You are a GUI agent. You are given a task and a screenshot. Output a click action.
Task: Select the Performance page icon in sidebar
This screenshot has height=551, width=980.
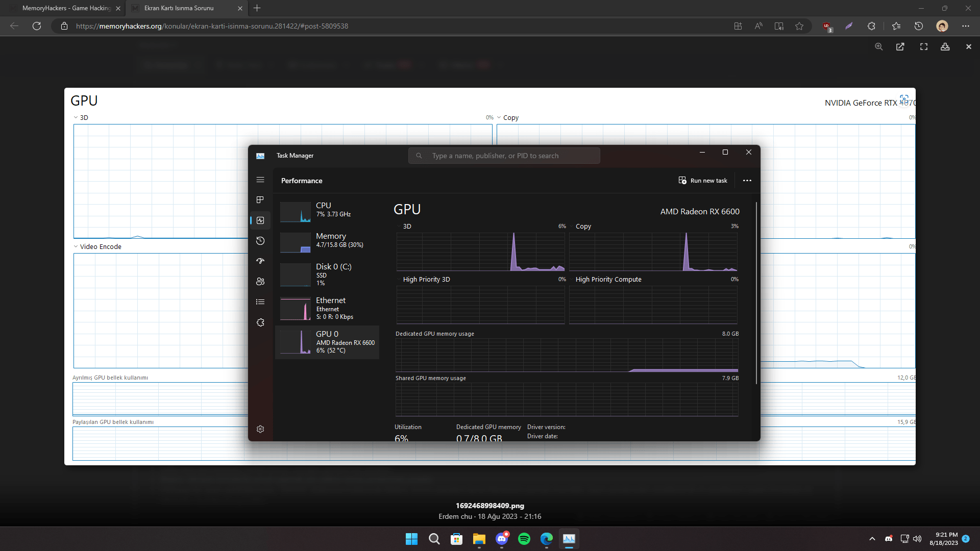tap(260, 220)
